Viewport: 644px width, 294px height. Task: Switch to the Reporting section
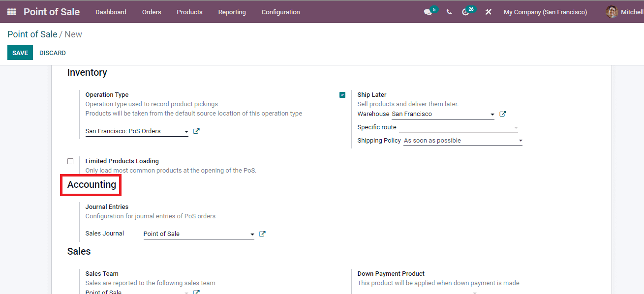(232, 12)
